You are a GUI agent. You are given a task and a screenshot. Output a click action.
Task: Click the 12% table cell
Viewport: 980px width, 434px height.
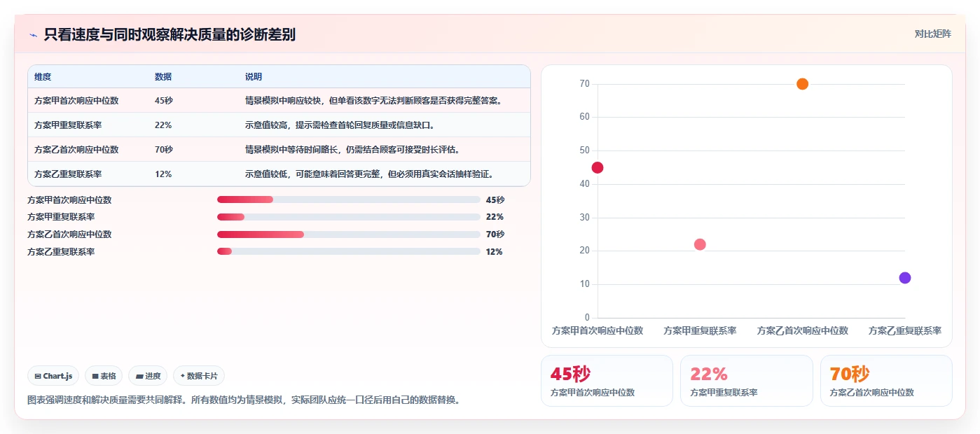[x=163, y=174]
